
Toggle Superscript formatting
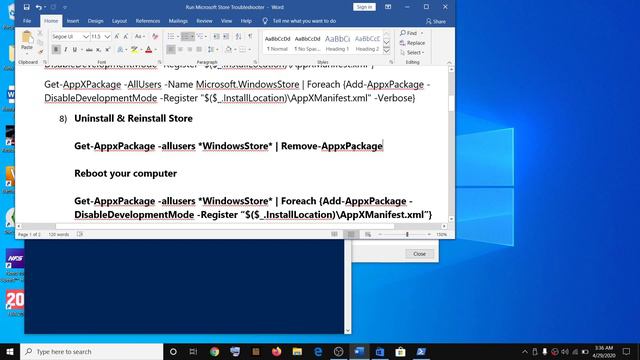107,49
